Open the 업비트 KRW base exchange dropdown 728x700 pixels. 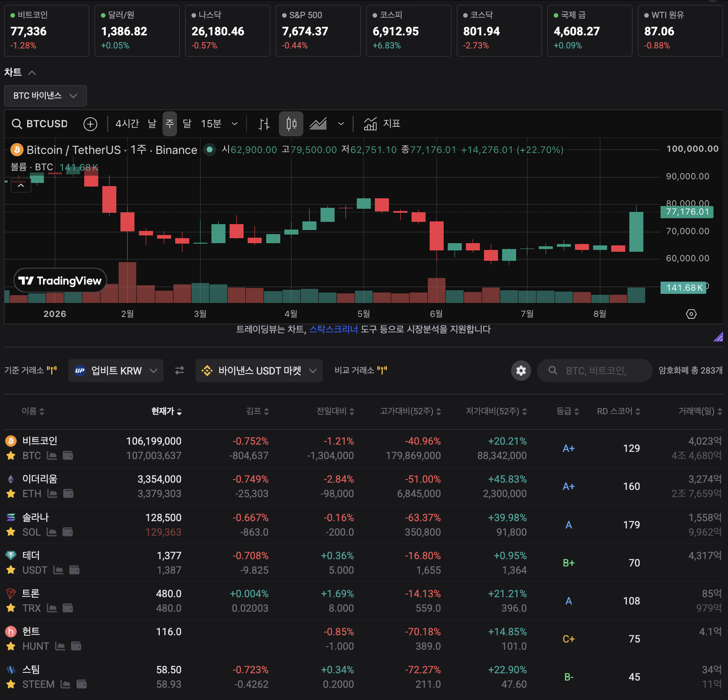(x=116, y=370)
